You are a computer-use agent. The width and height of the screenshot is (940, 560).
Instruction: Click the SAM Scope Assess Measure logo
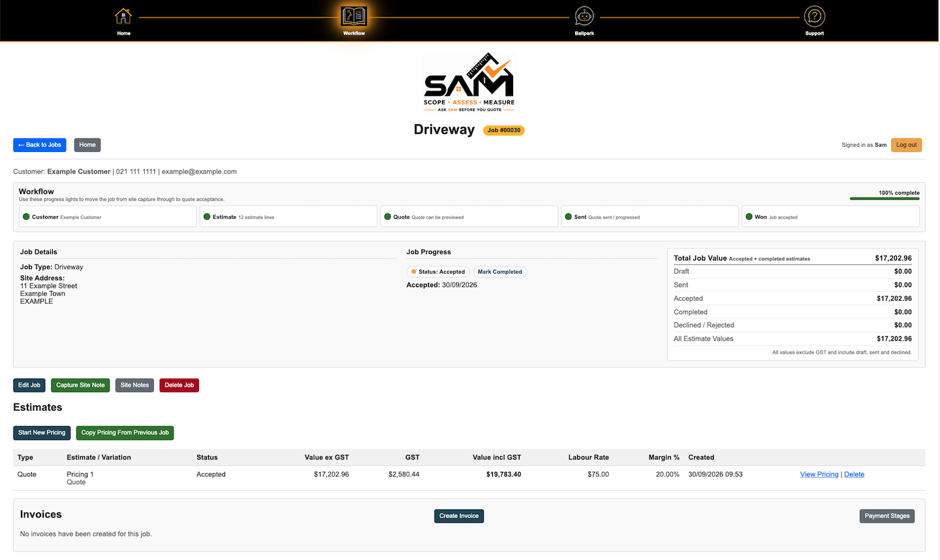tap(469, 82)
